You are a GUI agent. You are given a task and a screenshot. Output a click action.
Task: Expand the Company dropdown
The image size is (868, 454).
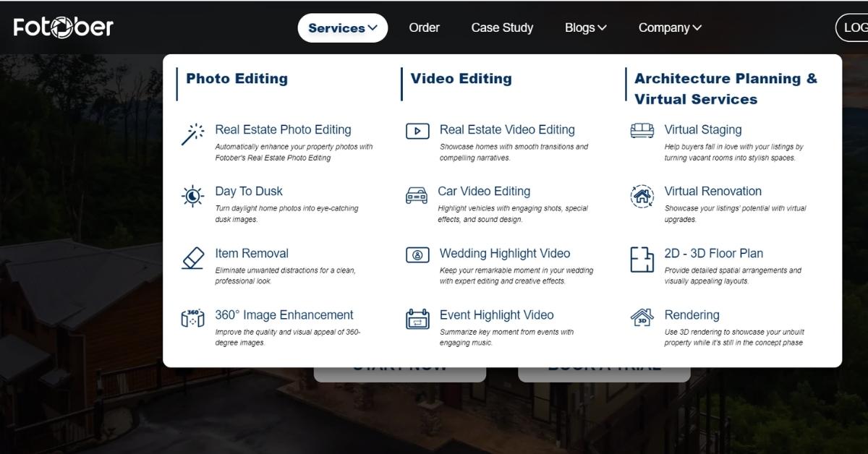(x=670, y=27)
